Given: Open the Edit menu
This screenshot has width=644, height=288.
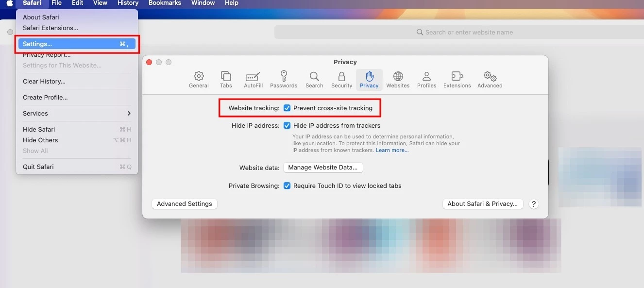Looking at the screenshot, I should [78, 3].
